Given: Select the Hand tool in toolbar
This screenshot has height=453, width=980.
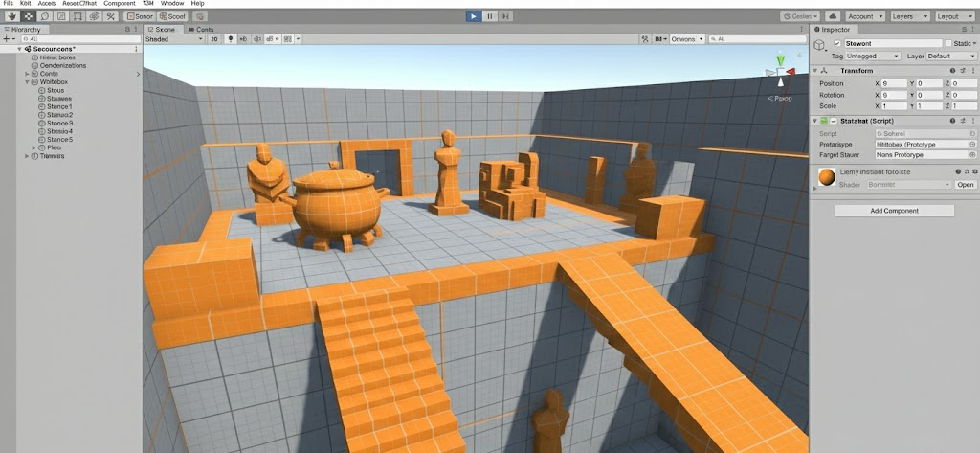Looking at the screenshot, I should [x=11, y=16].
